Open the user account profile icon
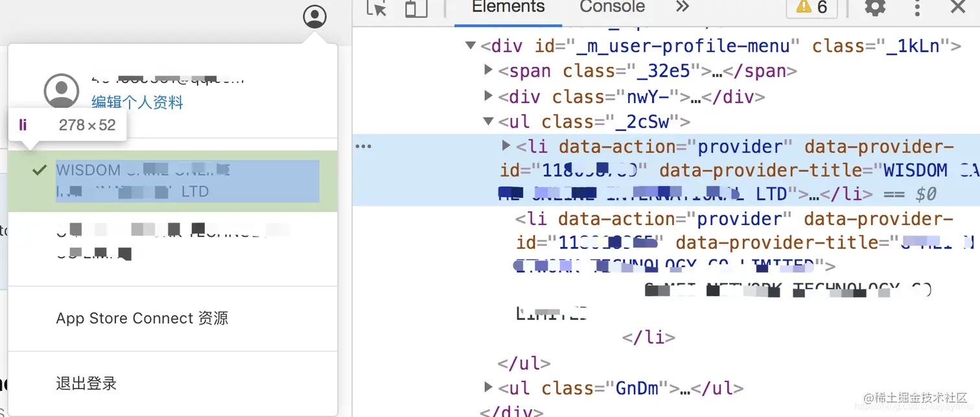This screenshot has width=980, height=417. [315, 16]
